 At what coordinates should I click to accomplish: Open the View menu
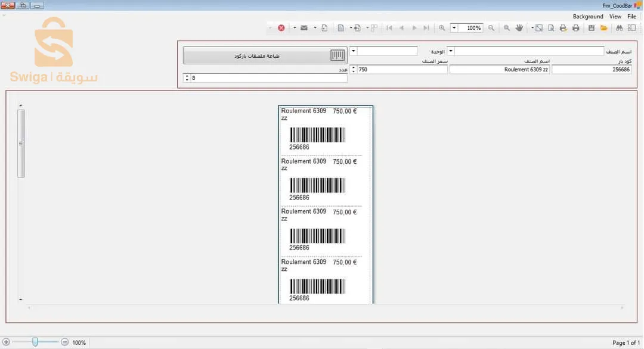click(x=615, y=17)
